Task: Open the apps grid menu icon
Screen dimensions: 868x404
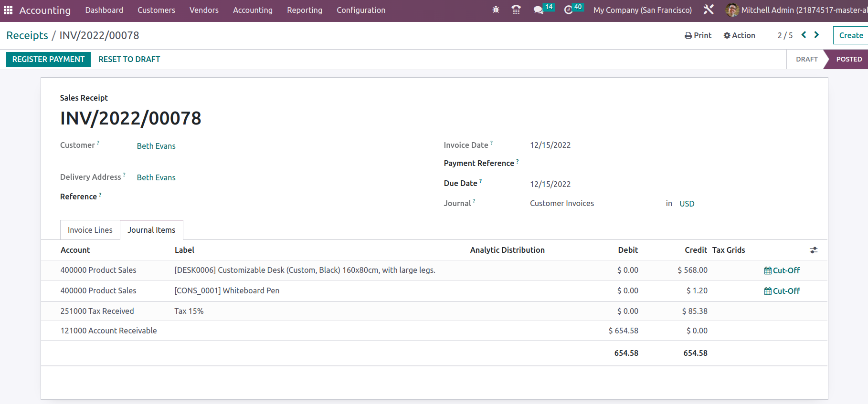Action: 8,10
